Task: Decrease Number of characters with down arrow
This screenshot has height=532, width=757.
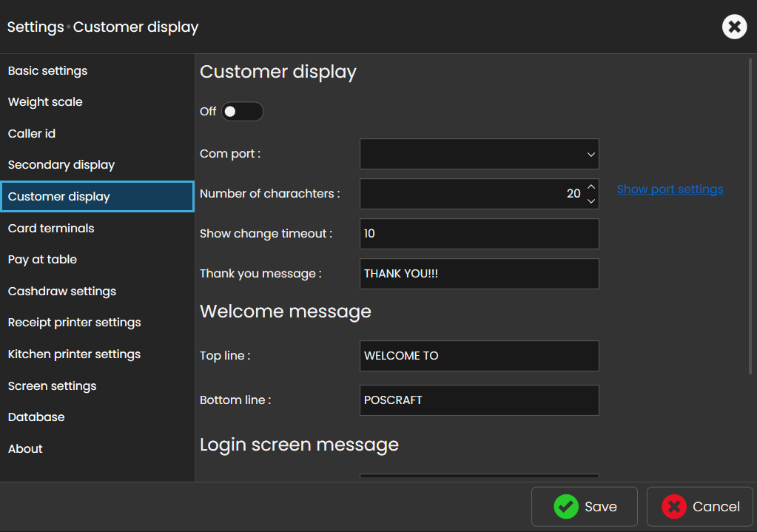Action: (591, 201)
